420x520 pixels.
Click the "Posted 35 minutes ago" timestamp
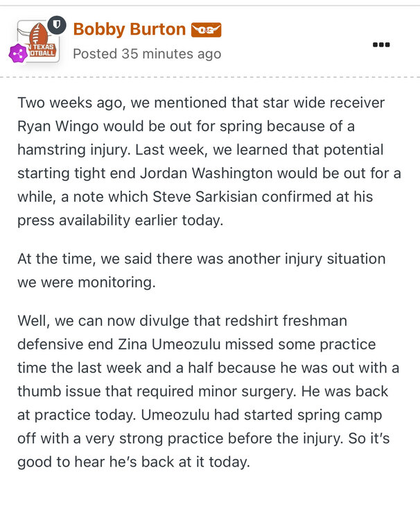click(147, 53)
